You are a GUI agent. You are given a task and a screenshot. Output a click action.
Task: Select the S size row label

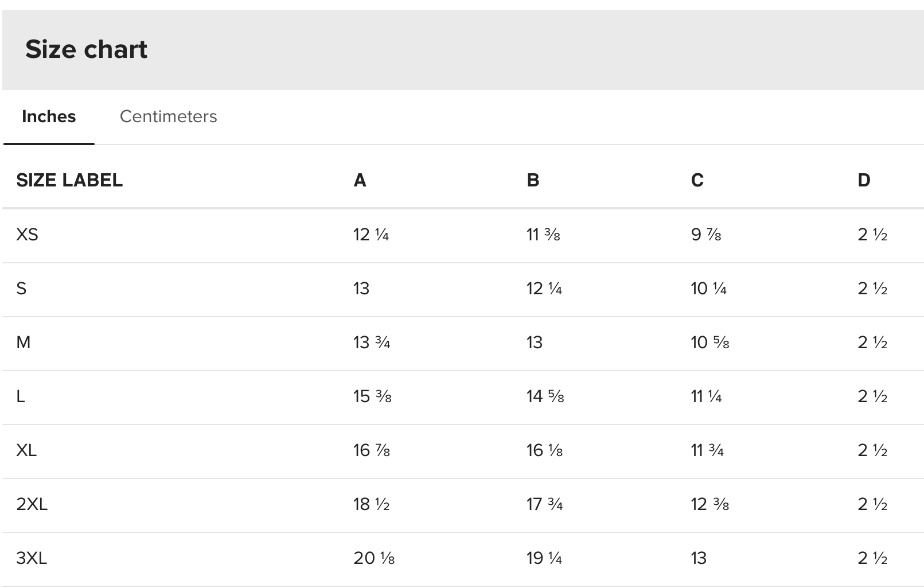(21, 289)
